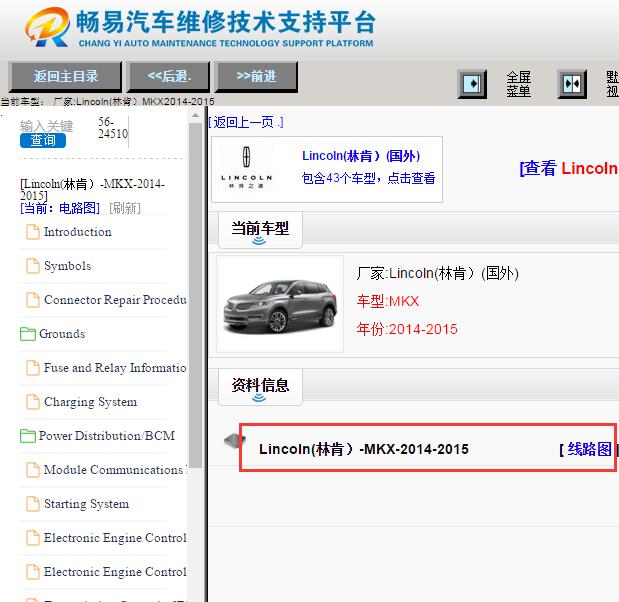This screenshot has width=619, height=602.
Task: Click the [Lincoln(林肯)-MKX-2014-2015] sidebar heading
Action: [92, 189]
